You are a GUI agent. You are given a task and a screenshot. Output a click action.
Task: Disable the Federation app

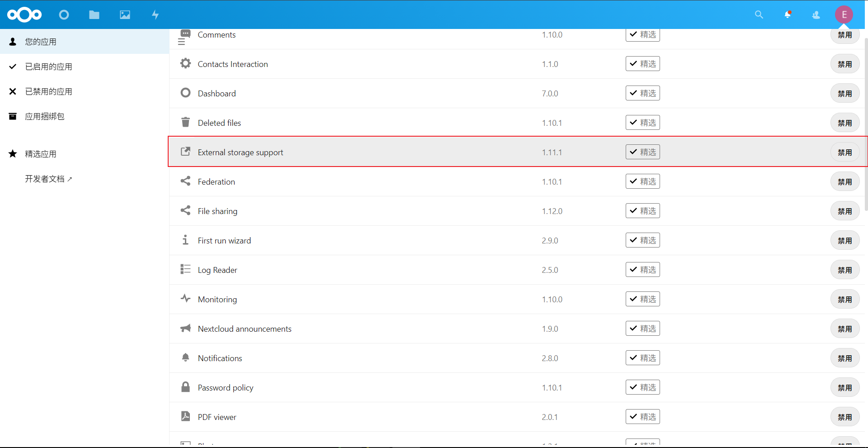click(844, 182)
